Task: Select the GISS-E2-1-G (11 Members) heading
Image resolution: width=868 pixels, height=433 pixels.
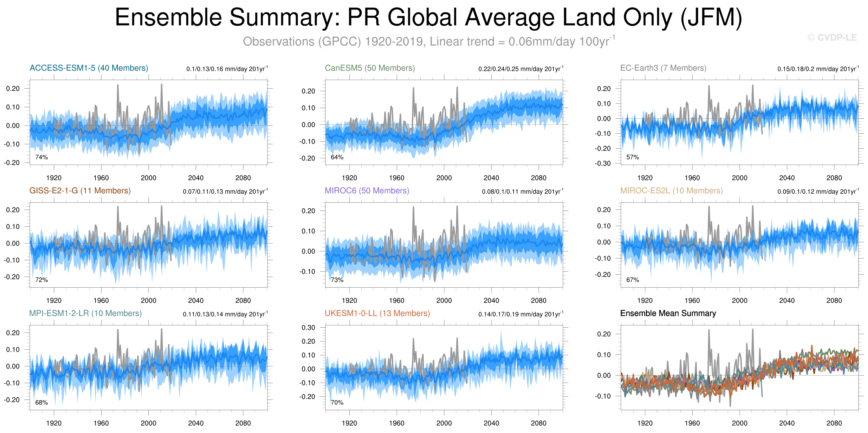Action: coord(80,191)
